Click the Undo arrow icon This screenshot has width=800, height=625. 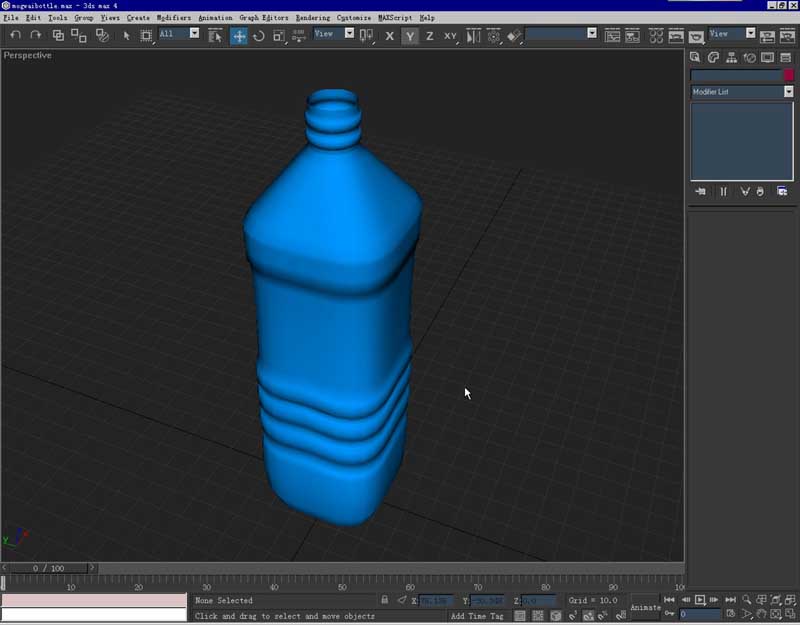[x=15, y=36]
